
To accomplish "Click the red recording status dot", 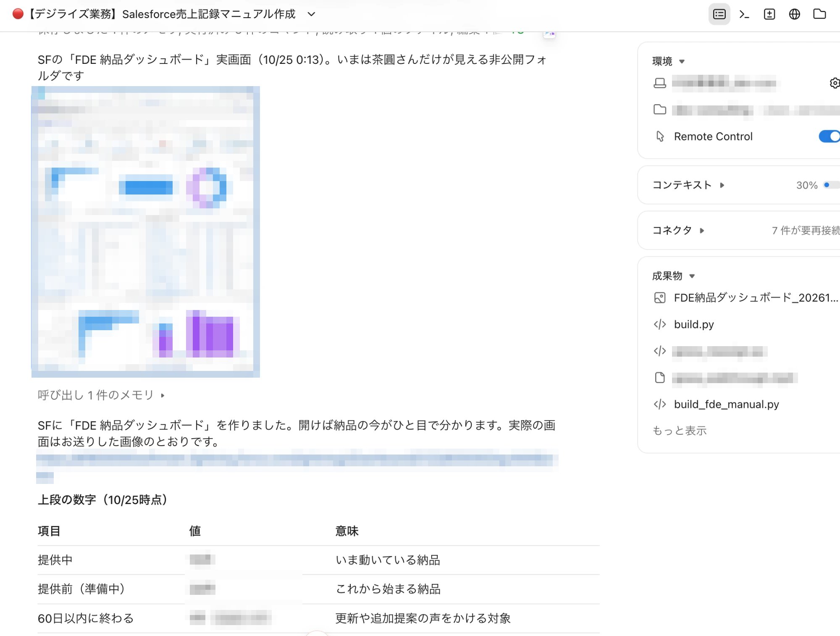I will click(x=18, y=14).
